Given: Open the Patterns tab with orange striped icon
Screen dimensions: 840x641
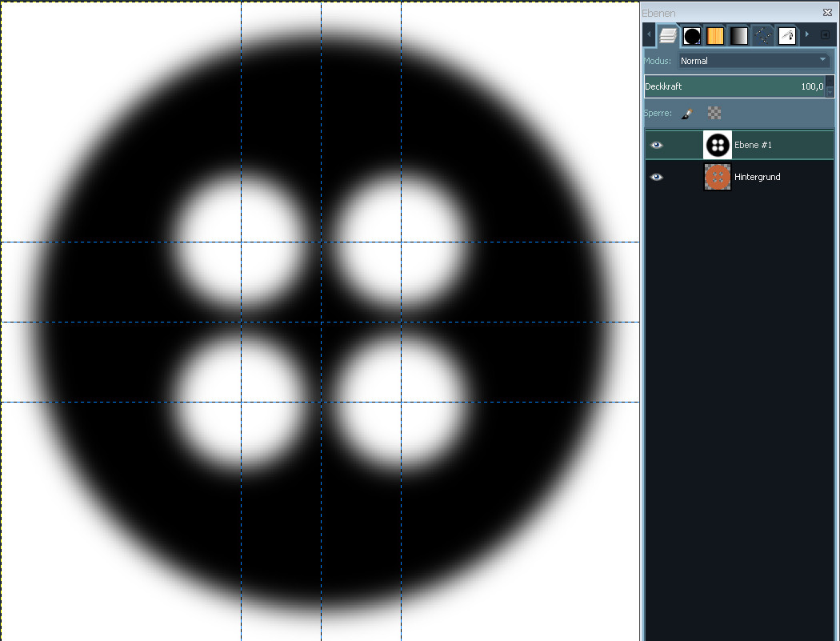Looking at the screenshot, I should pos(715,35).
